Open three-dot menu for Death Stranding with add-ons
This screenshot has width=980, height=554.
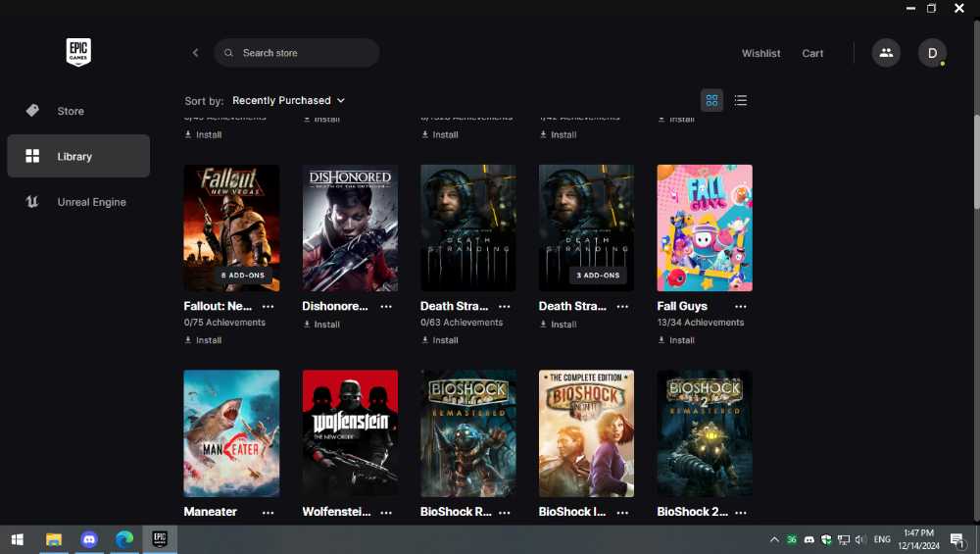pyautogui.click(x=622, y=306)
